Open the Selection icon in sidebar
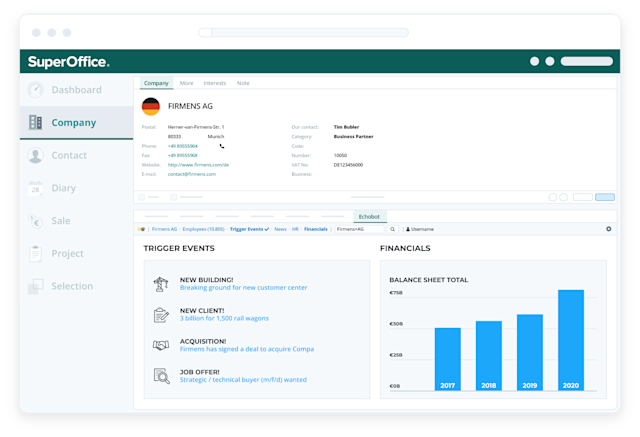640x437 pixels. [x=36, y=286]
